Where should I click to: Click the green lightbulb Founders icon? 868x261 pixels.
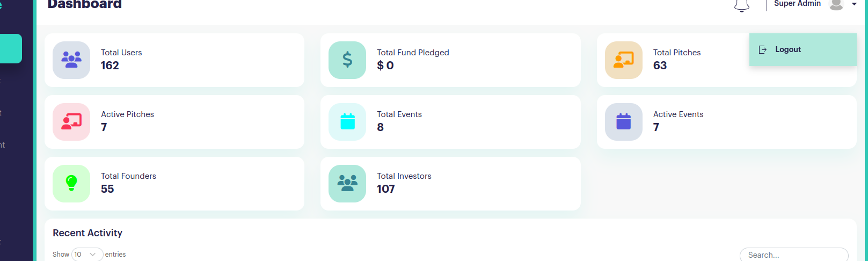71,184
